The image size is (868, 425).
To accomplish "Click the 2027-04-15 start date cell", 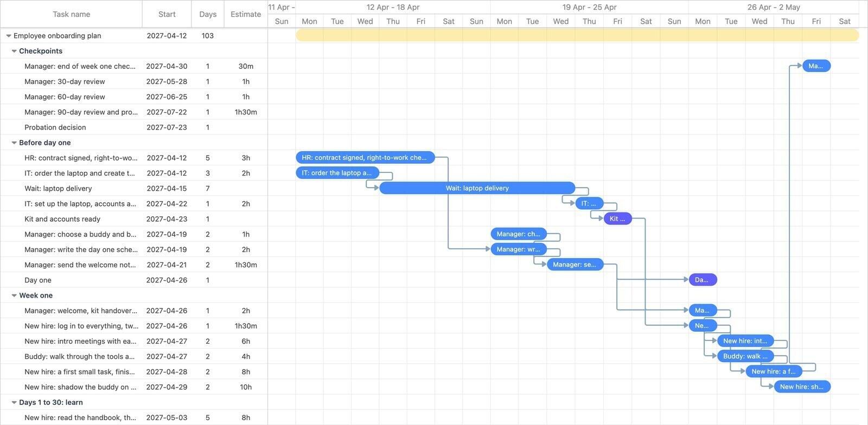I will point(167,189).
